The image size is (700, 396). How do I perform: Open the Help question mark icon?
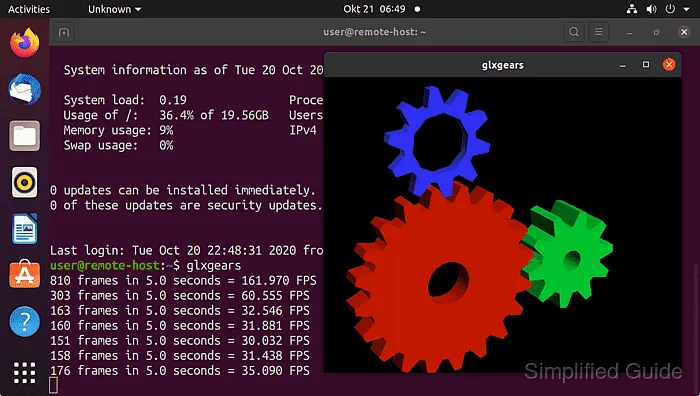click(25, 321)
